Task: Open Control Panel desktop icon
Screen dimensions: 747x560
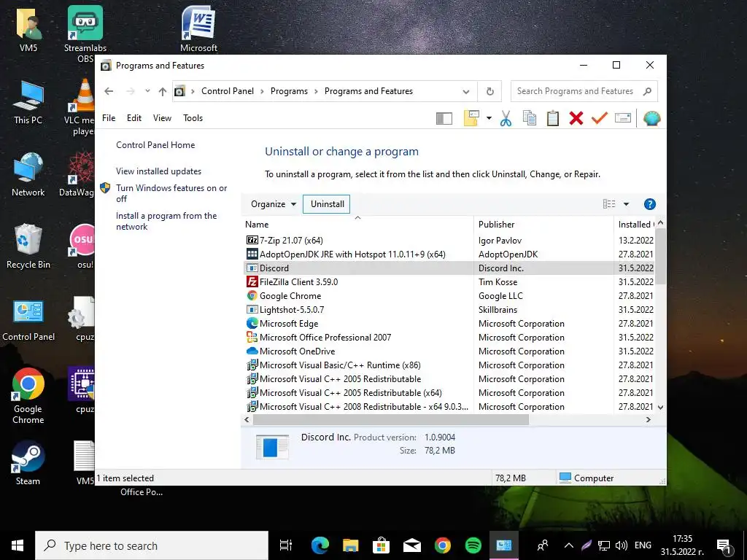Action: click(28, 320)
